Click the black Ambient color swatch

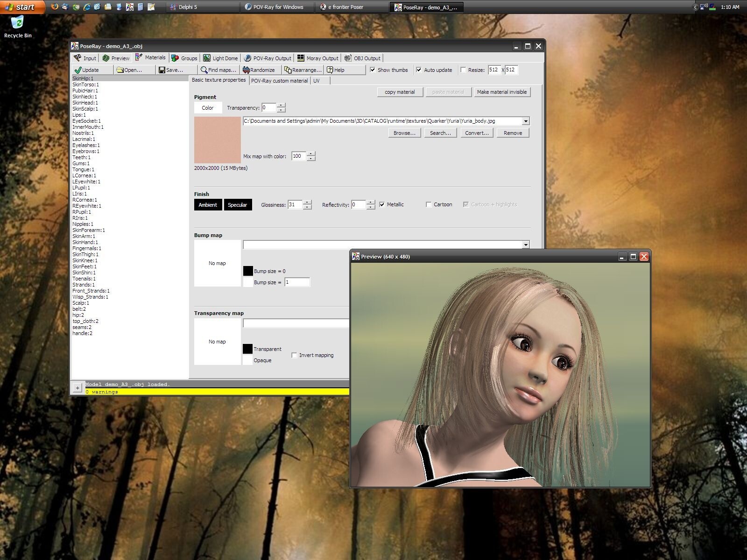coord(208,205)
